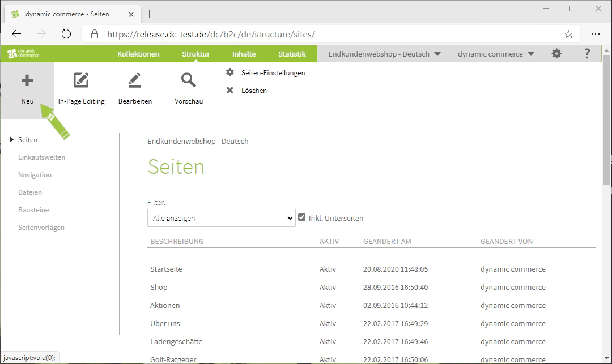Open the settings gear in green header
The width and height of the screenshot is (612, 364).
[556, 54]
